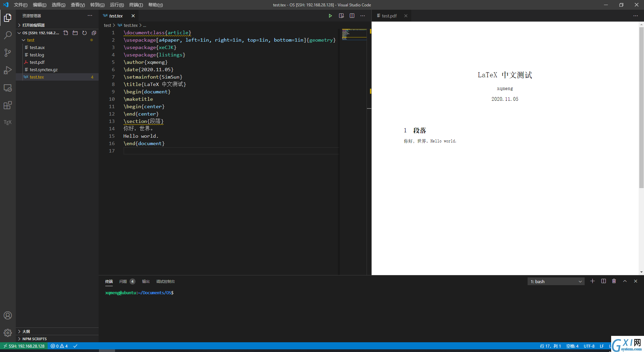
Task: Open explorer panel more actions ellipsis
Action: (x=90, y=16)
